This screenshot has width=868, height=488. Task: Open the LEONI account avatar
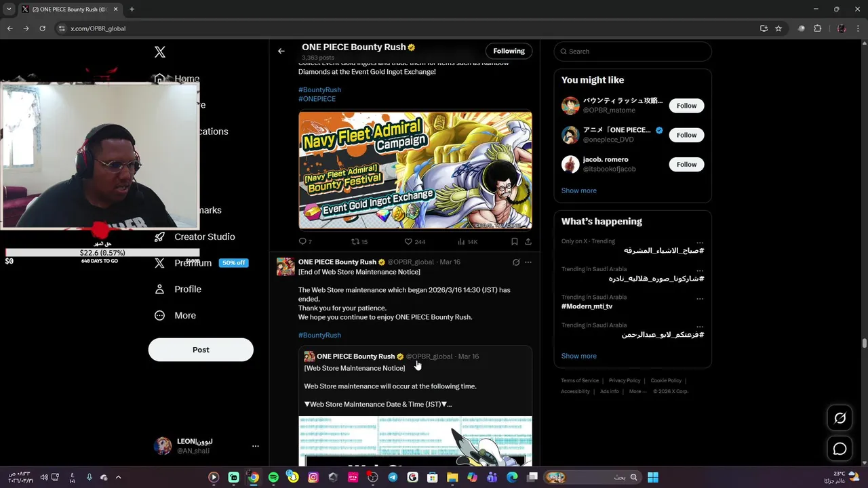click(x=163, y=446)
